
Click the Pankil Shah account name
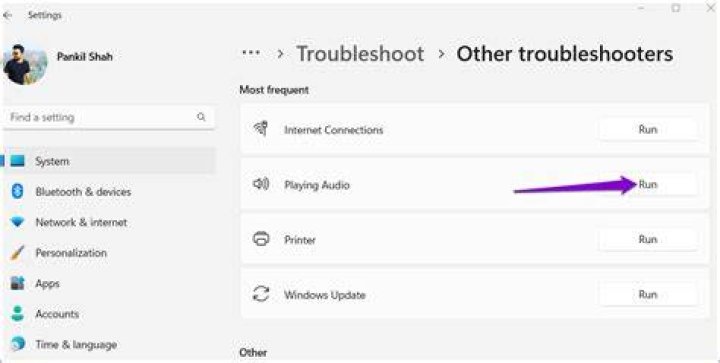(x=85, y=57)
